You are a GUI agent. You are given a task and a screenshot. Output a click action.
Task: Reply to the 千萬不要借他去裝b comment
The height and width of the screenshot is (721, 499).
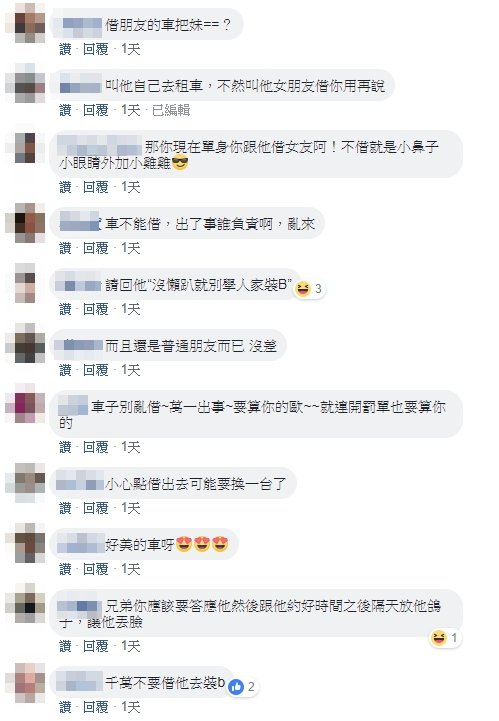point(96,707)
